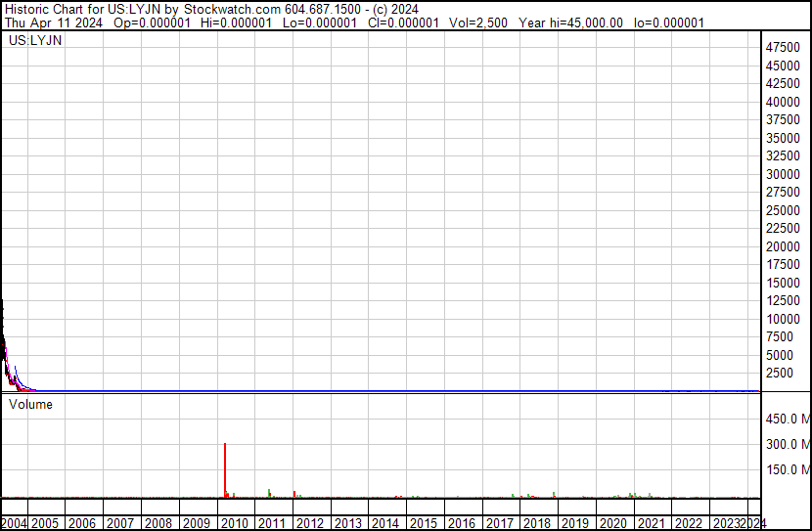812x531 pixels.
Task: Select the 2008 year label on axis
Action: point(158,523)
